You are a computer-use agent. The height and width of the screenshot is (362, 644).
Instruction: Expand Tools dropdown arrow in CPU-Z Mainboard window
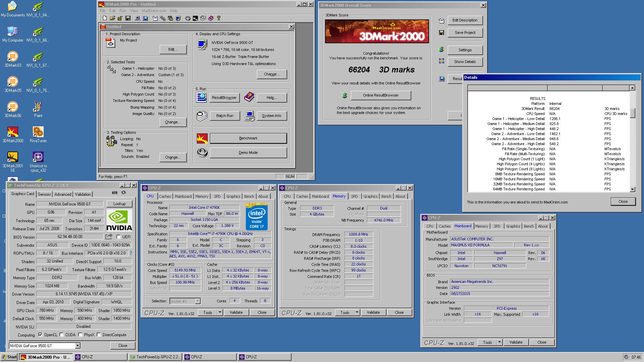pos(499,342)
